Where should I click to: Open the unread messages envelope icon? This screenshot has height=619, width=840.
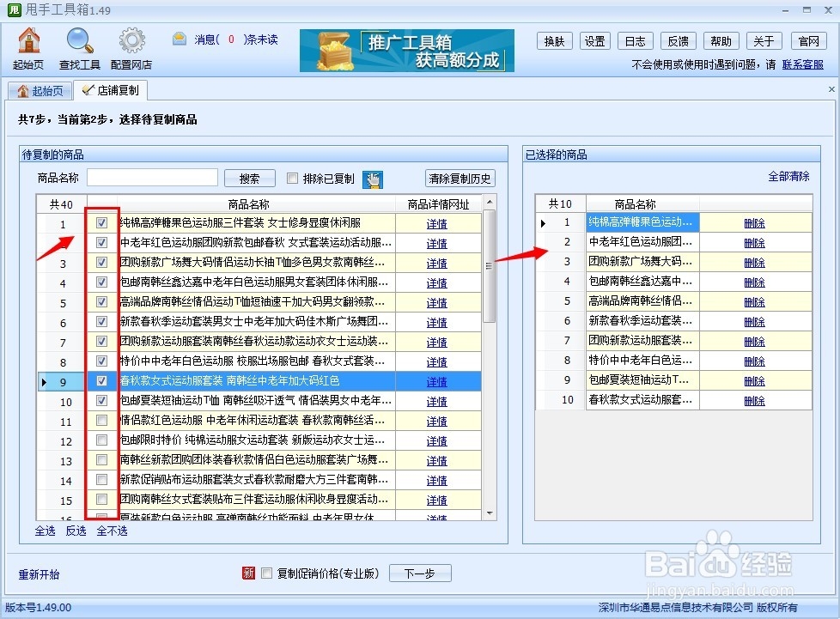(180, 39)
